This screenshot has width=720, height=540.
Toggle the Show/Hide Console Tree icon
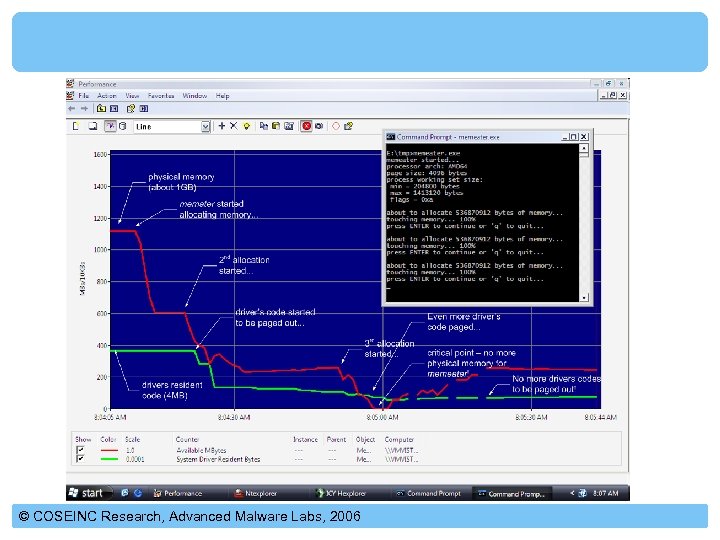coord(114,108)
